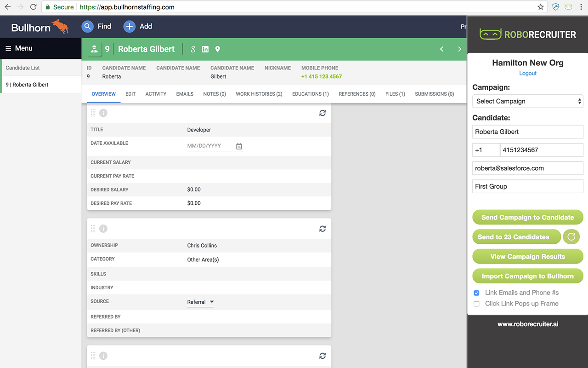This screenshot has height=368, width=588.
Task: Go to previous candidate with left chevron
Action: (x=442, y=49)
